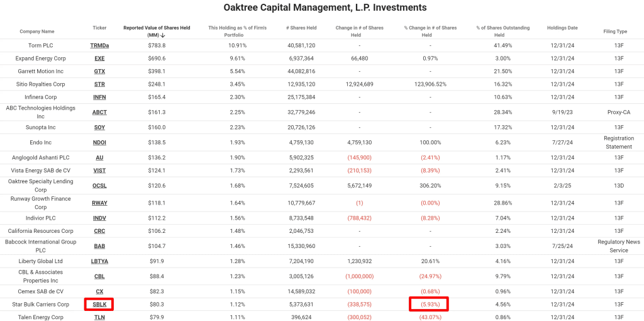
Task: Click the Ticker column header
Action: click(x=99, y=28)
